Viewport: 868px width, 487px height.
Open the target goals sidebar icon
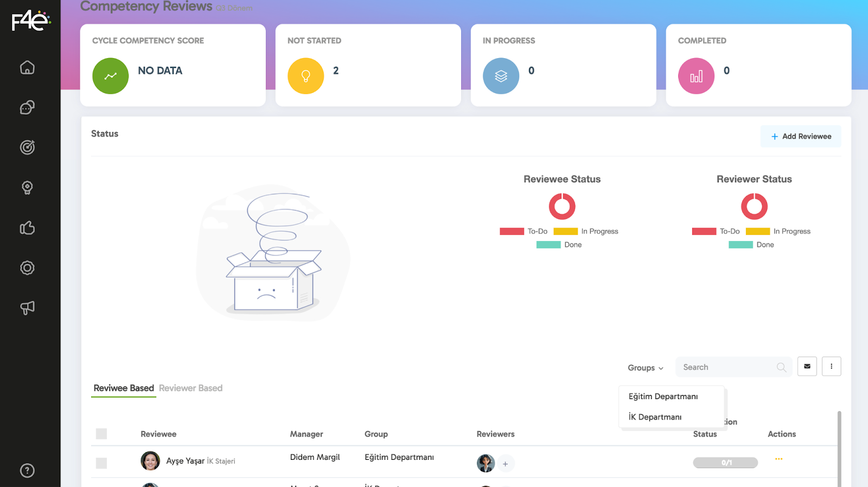point(27,147)
